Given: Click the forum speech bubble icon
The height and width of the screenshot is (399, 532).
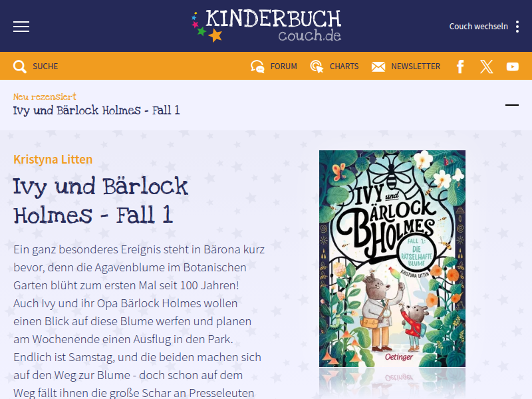Looking at the screenshot, I should pyautogui.click(x=257, y=66).
